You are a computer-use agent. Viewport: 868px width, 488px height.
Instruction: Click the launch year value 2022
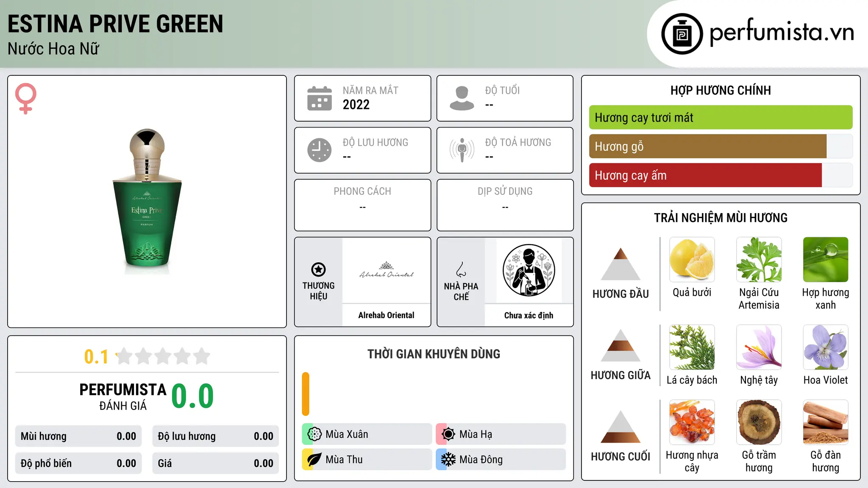point(356,105)
